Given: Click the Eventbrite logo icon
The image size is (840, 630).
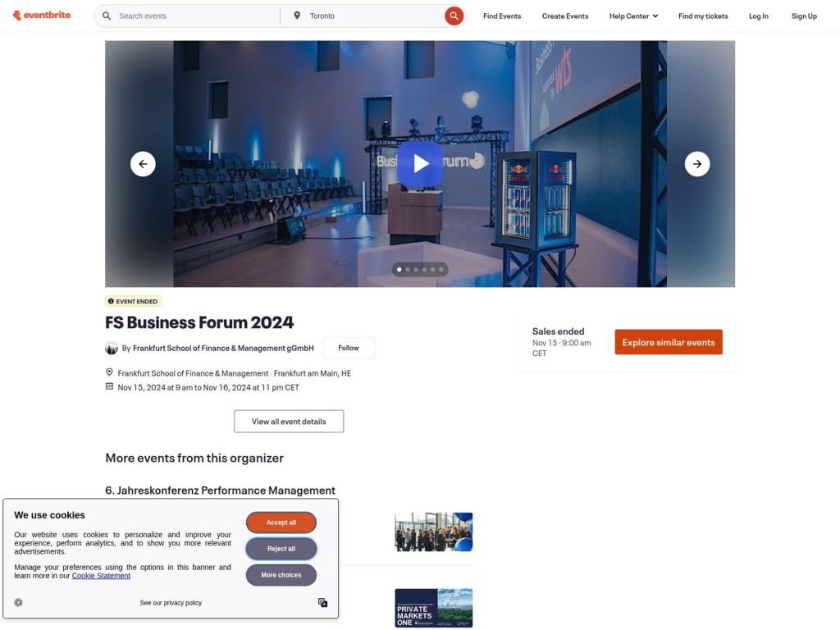Looking at the screenshot, I should [16, 15].
